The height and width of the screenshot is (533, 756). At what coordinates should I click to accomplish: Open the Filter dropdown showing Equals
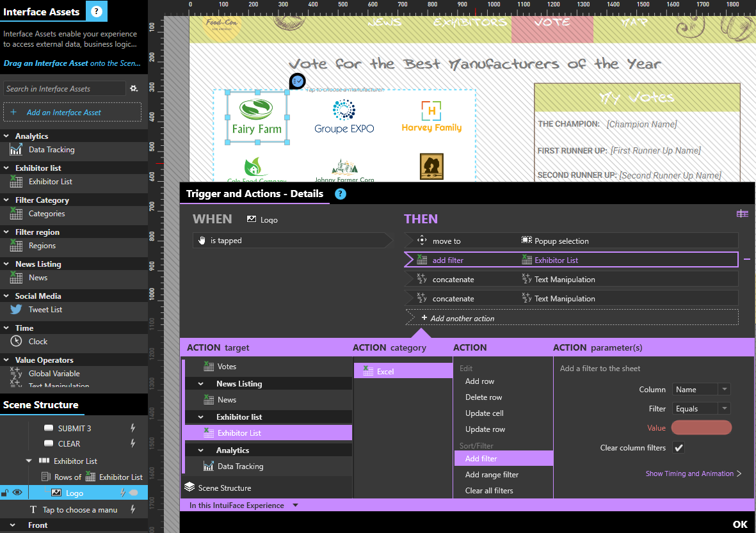coord(701,409)
